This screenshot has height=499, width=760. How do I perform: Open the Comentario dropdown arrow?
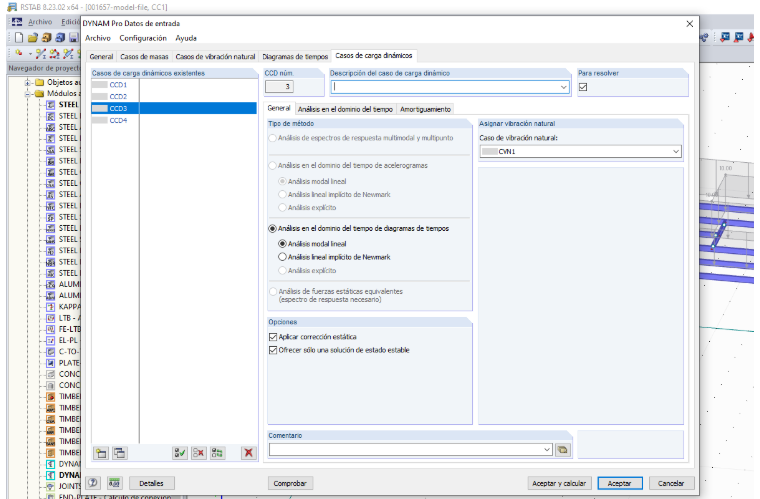547,450
